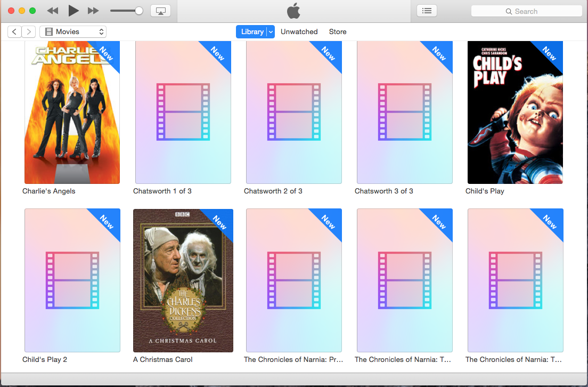Screen dimensions: 588x387
Task: Click the New badge on Child's Play 2
Action: pyautogui.click(x=107, y=222)
